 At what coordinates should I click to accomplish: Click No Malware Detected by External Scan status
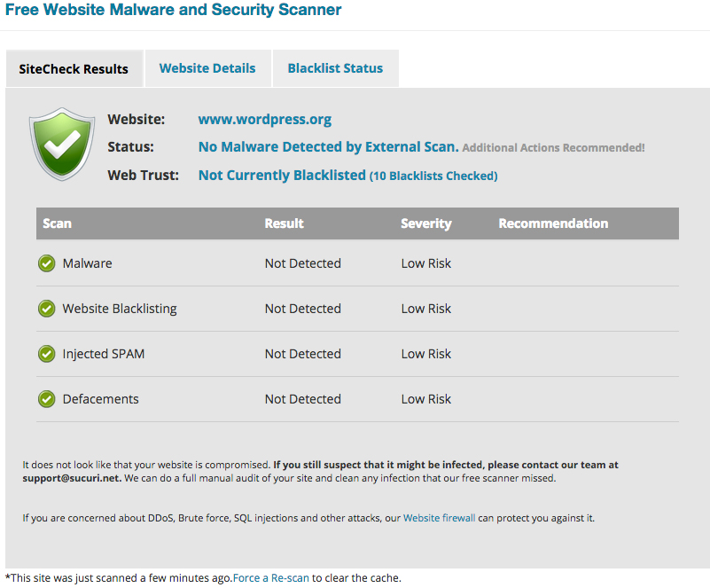[x=328, y=146]
